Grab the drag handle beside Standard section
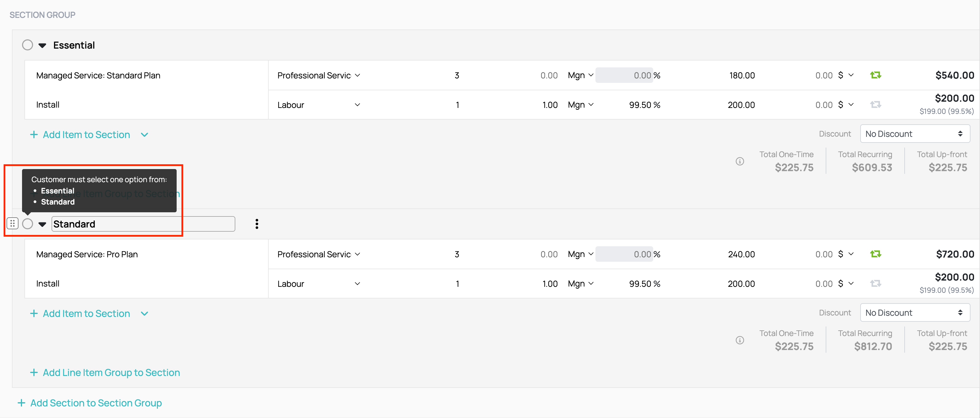The image size is (980, 418). pos(13,224)
